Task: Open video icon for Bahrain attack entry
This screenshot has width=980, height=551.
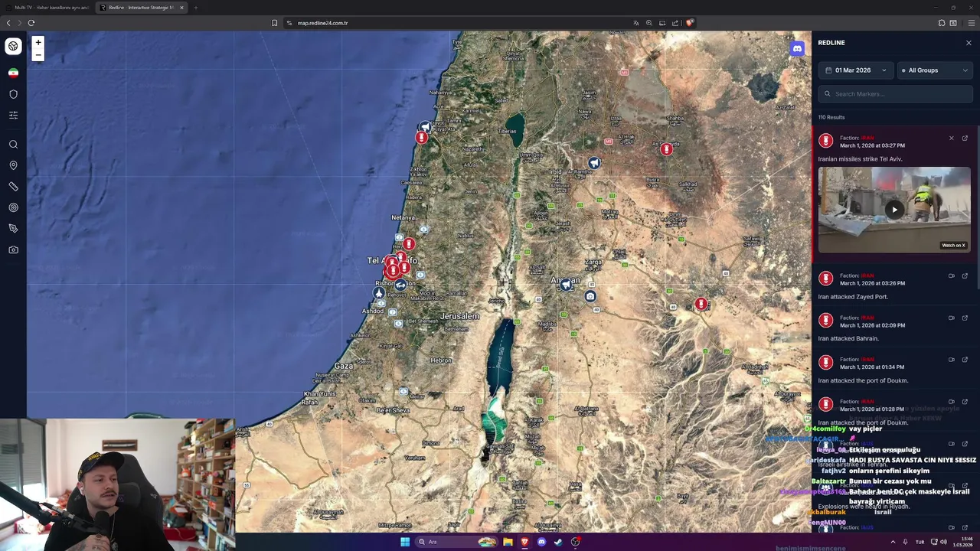Action: [952, 318]
